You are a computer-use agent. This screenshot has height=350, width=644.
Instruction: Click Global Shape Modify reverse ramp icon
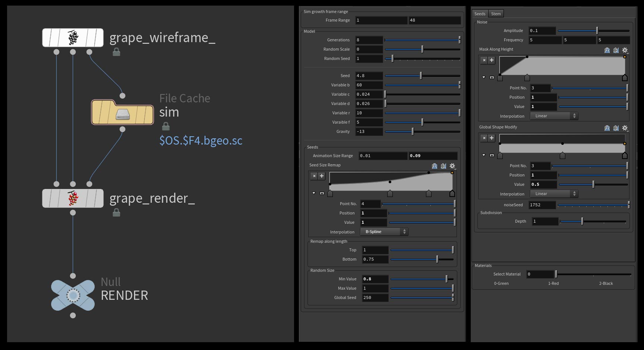616,128
